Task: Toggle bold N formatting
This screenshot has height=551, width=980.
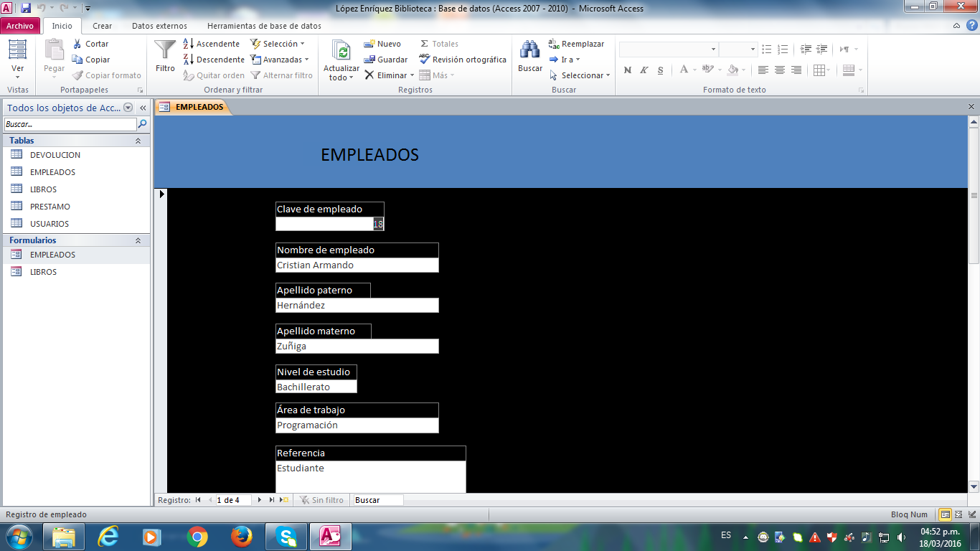Action: (628, 70)
